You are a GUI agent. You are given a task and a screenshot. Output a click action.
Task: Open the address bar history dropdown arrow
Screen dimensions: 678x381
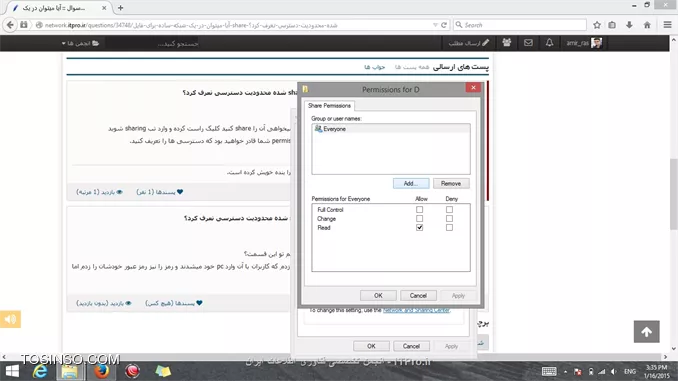(x=435, y=25)
